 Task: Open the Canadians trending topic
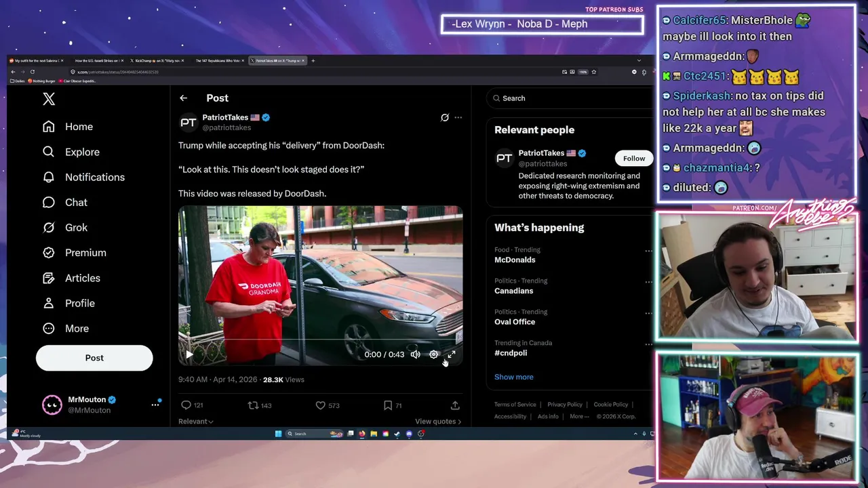coord(513,291)
